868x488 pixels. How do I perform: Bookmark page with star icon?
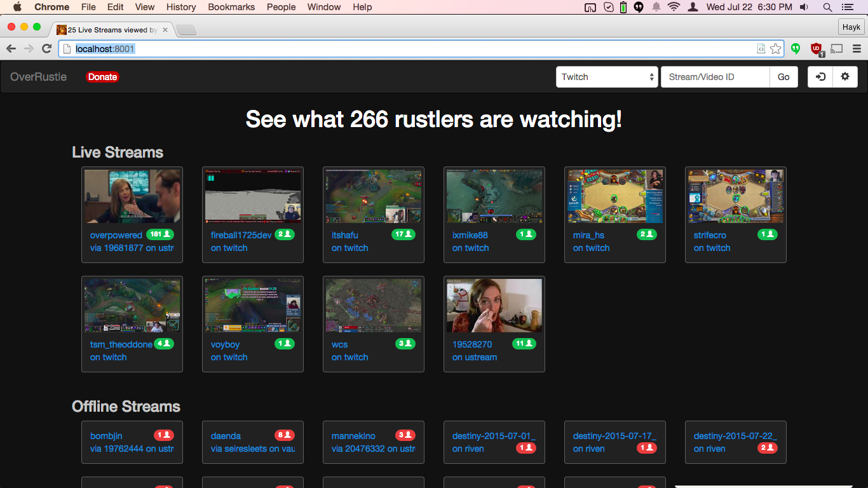775,48
